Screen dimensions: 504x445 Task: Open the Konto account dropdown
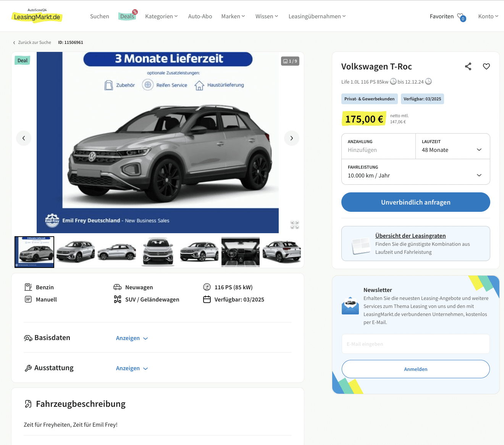(488, 16)
